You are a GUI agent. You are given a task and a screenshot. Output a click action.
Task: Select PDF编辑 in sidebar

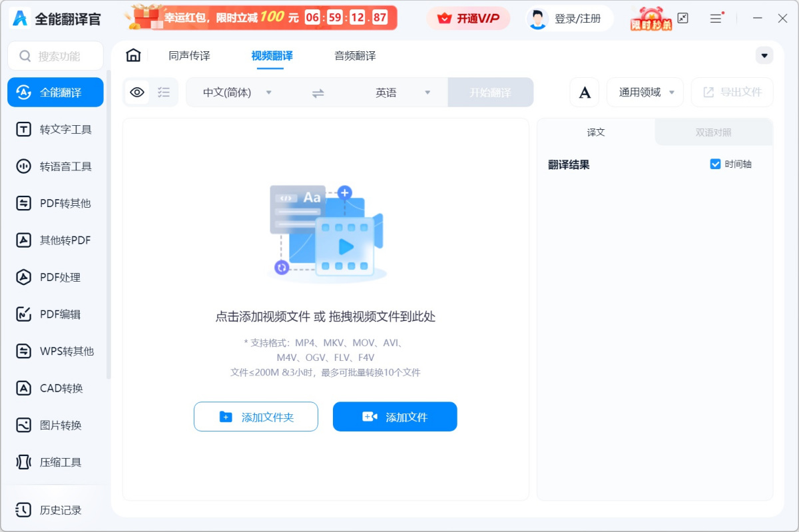pos(55,314)
